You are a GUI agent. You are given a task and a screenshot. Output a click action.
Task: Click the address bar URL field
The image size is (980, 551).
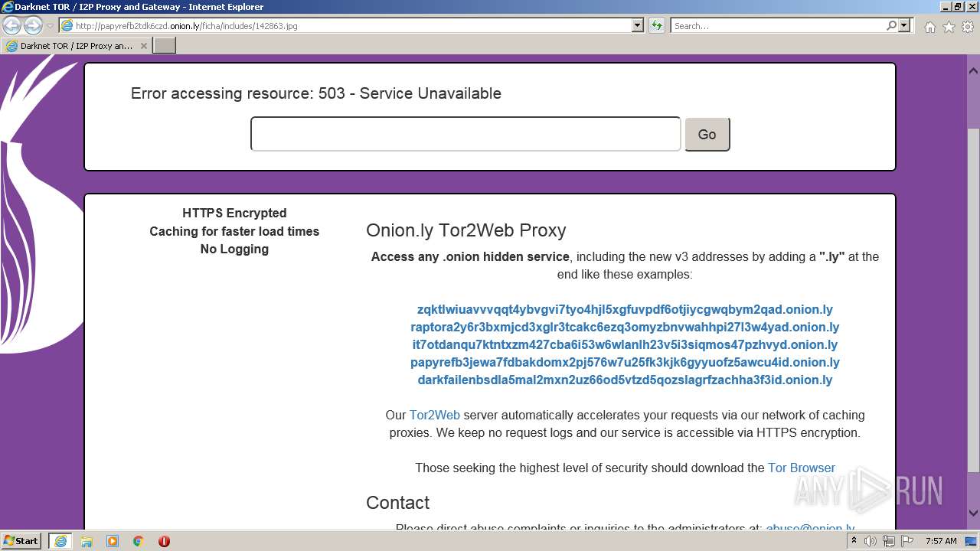click(346, 25)
